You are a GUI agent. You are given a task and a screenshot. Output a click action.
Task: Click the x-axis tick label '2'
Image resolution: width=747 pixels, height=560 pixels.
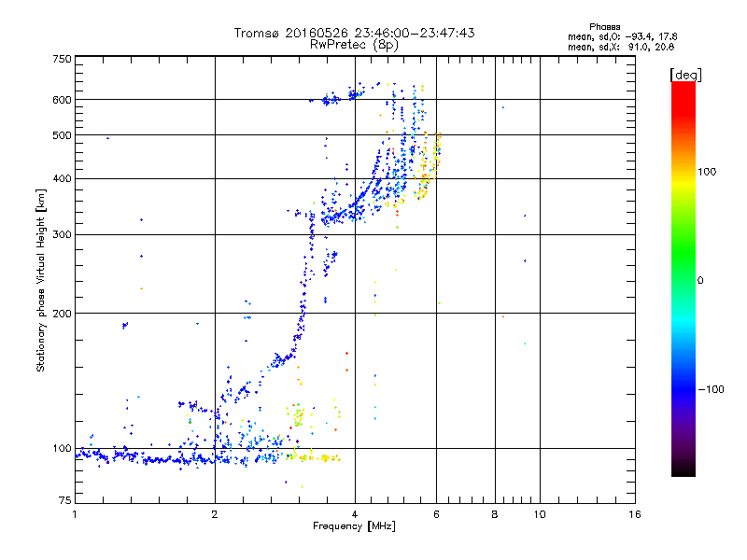pyautogui.click(x=215, y=514)
